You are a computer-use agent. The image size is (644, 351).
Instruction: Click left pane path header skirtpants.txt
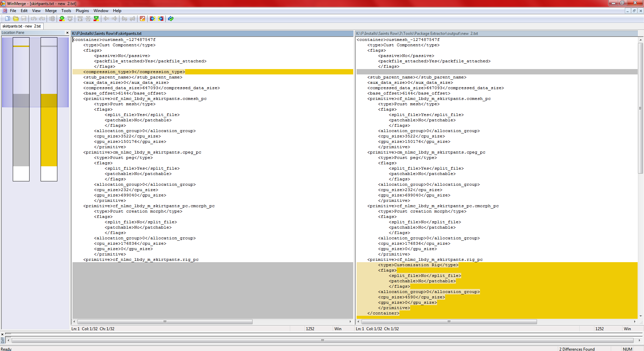pos(212,34)
